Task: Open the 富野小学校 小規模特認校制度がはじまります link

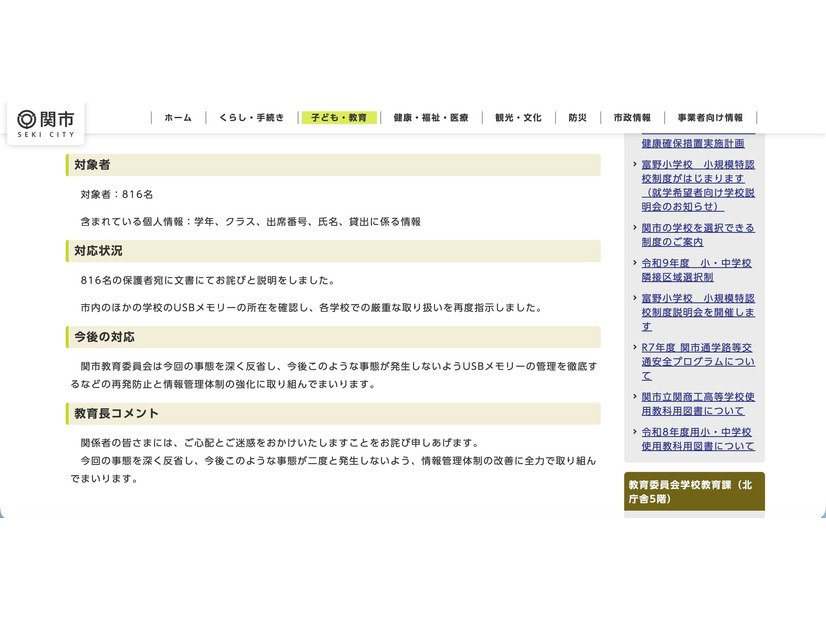Action: pos(698,185)
